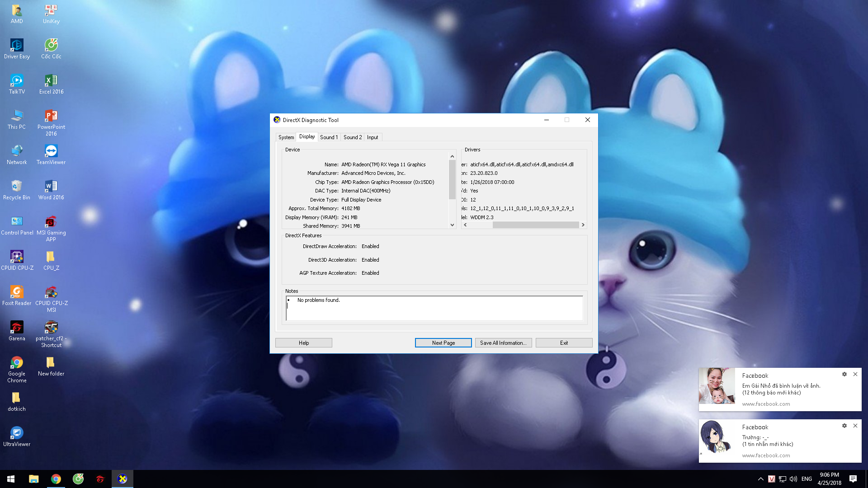868x488 pixels.
Task: Open the taskbar clock and date
Action: pyautogui.click(x=830, y=479)
